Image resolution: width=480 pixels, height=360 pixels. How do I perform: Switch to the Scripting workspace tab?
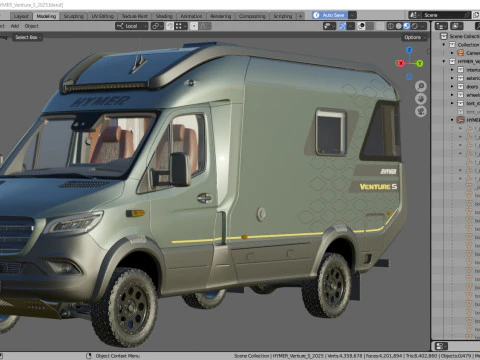pos(283,16)
